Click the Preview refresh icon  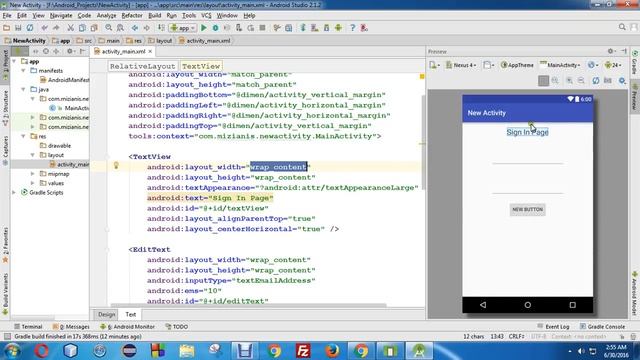(x=596, y=81)
